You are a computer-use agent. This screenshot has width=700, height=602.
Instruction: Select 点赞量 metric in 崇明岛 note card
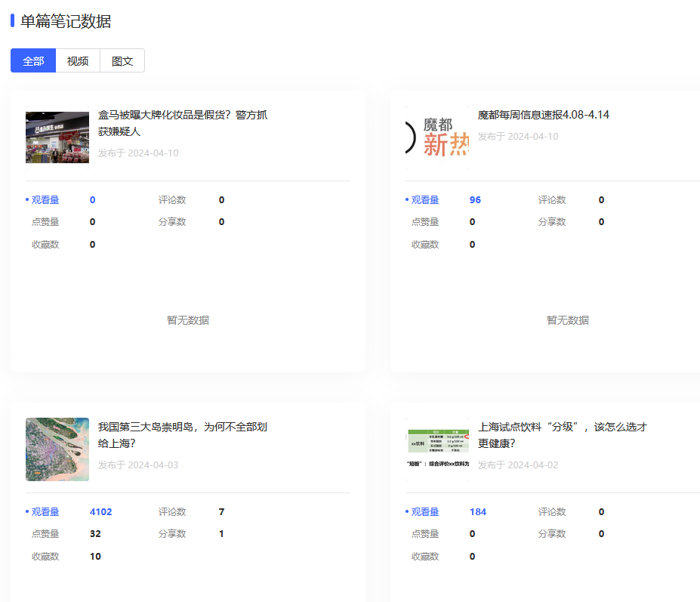coord(45,534)
